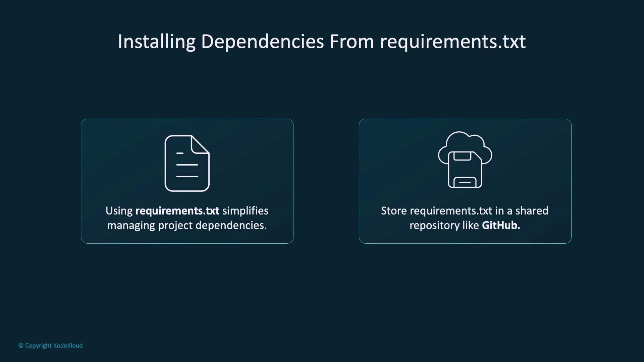Click the cloud save storage icon

pyautogui.click(x=465, y=160)
